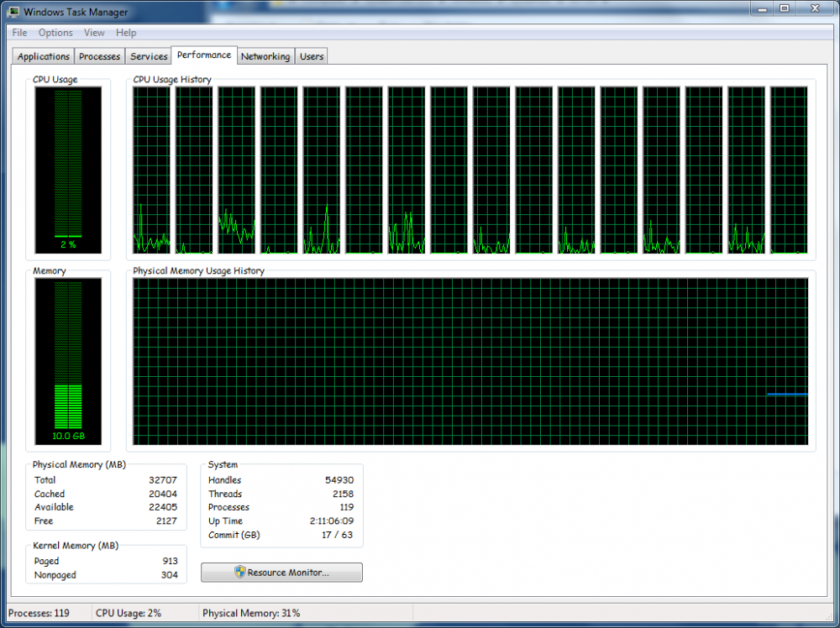The width and height of the screenshot is (840, 628).
Task: Open the Help menu
Action: pyautogui.click(x=126, y=33)
